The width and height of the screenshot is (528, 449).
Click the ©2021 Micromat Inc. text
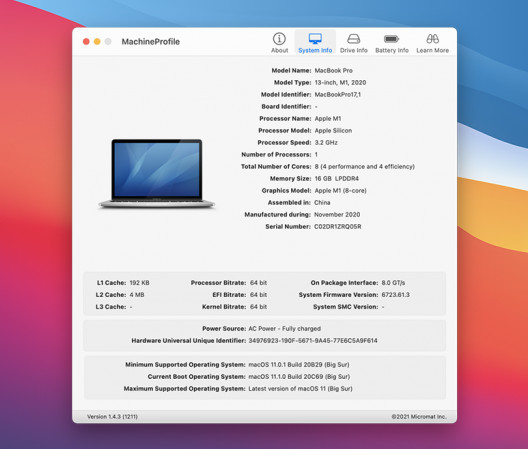pos(419,417)
